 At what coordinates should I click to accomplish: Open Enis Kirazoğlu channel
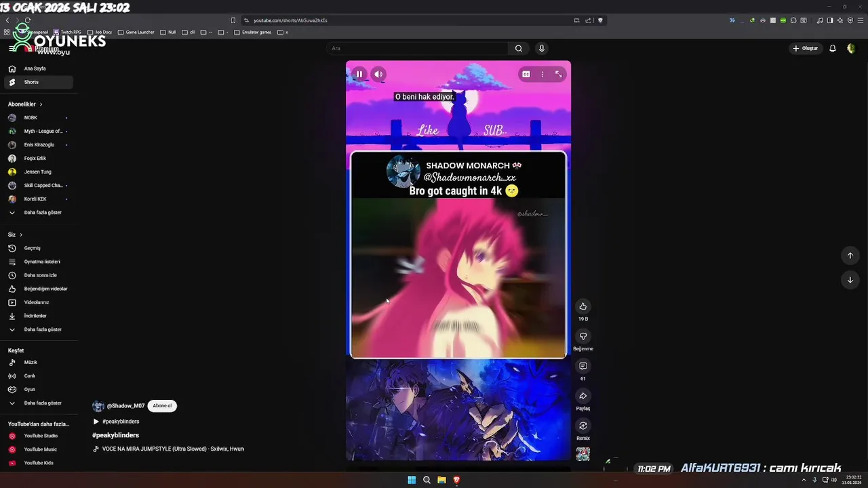(x=39, y=145)
